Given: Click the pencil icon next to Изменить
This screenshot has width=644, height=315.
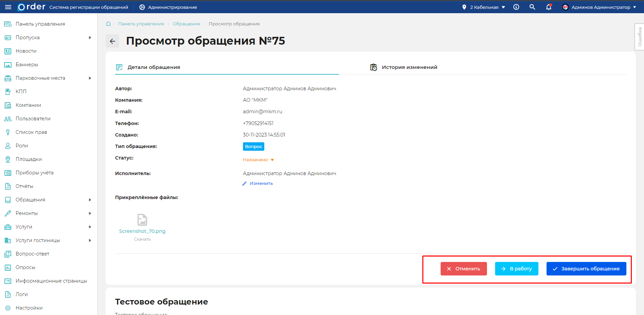Looking at the screenshot, I should click(245, 184).
